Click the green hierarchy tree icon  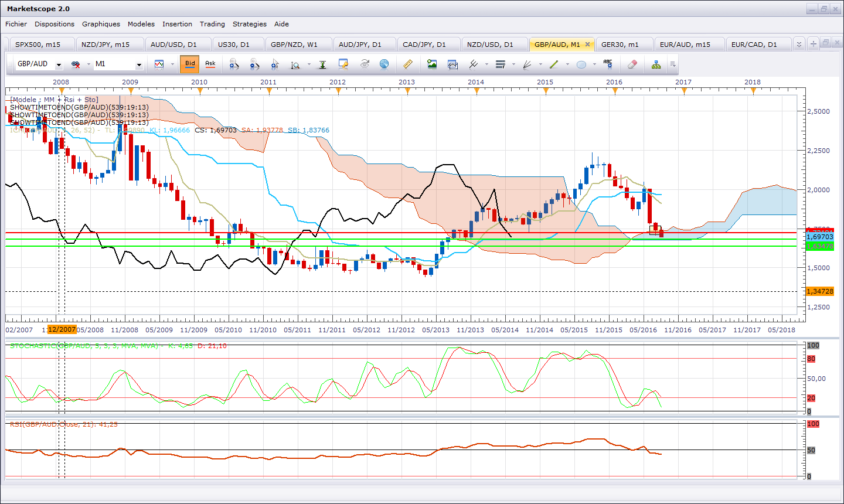click(x=656, y=64)
